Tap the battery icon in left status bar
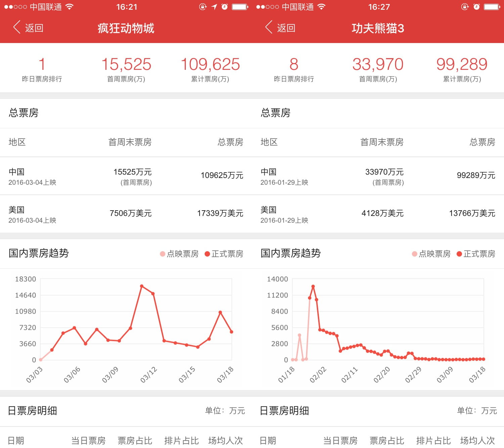Screen dimensions: 504x448 tap(240, 7)
